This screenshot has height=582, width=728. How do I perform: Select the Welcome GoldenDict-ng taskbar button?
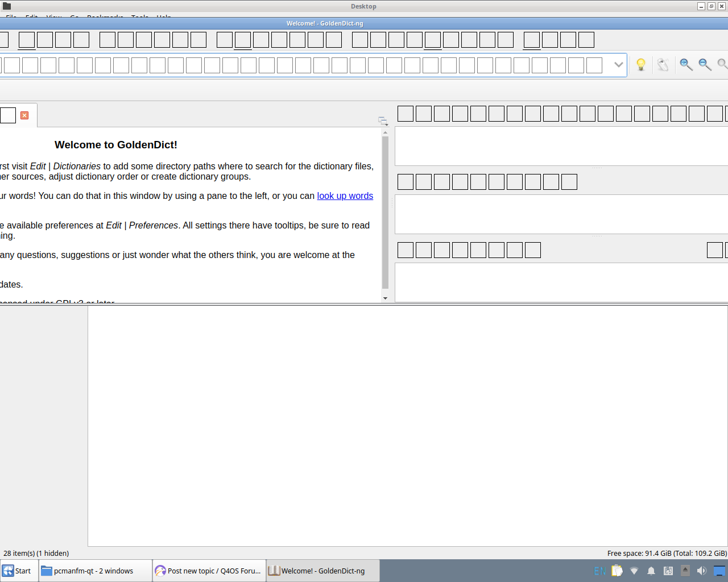pyautogui.click(x=322, y=571)
